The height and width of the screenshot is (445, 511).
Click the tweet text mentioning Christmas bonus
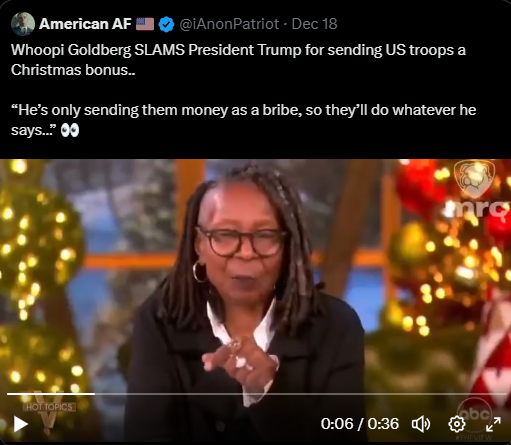point(238,60)
